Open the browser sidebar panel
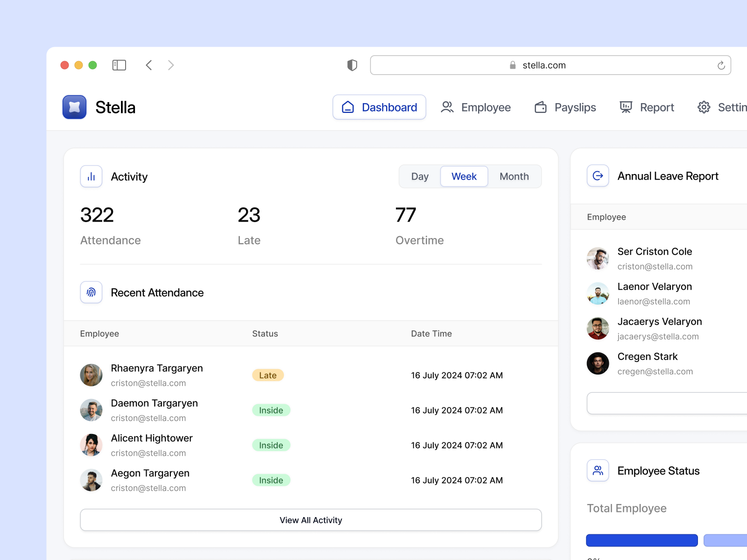The height and width of the screenshot is (560, 747). click(x=119, y=65)
